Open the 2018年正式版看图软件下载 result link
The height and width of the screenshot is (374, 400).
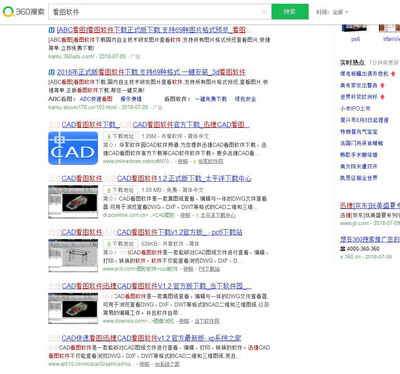coord(151,72)
